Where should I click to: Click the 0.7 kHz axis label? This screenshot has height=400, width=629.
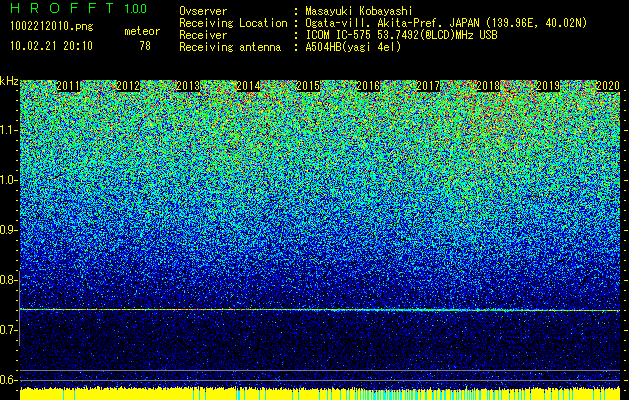click(9, 330)
